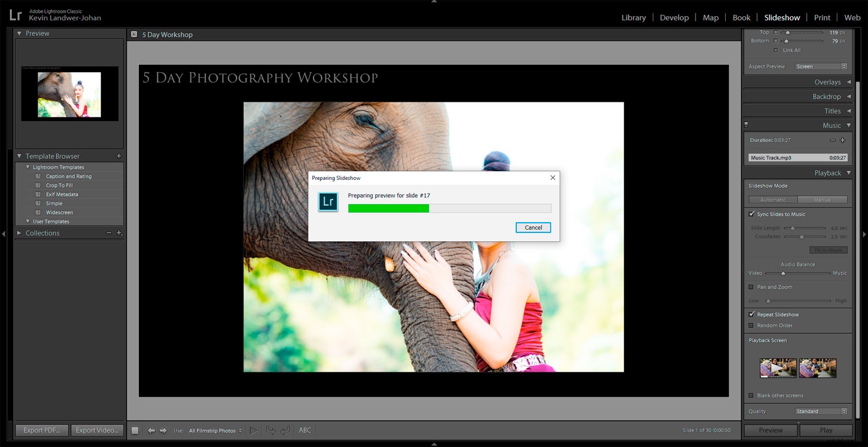
Task: Click the previous slide arrow icon
Action: (152, 430)
